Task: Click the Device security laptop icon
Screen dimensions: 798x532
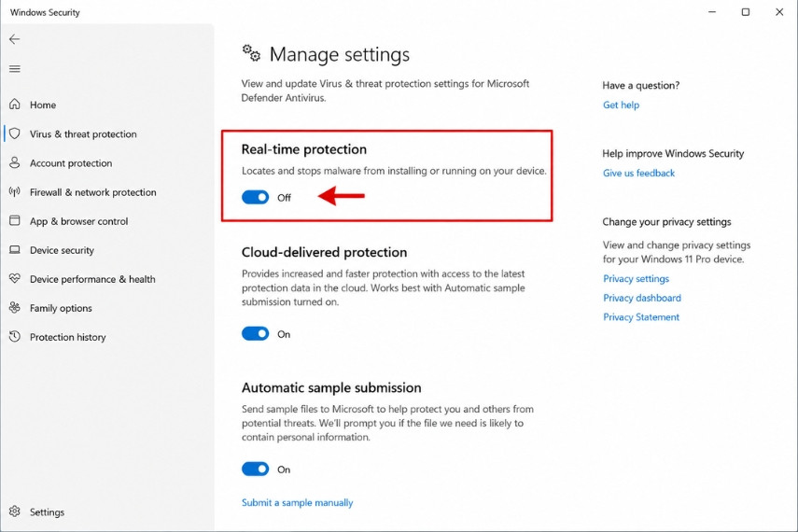Action: pos(15,249)
